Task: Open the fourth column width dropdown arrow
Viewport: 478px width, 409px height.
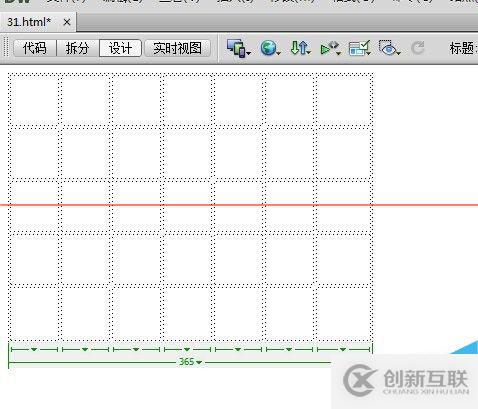Action: 187,349
